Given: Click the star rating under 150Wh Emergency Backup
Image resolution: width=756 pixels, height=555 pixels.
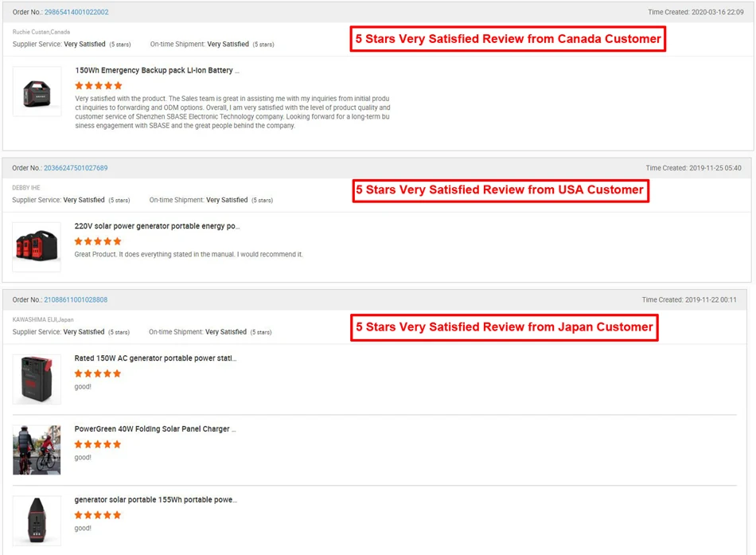Looking at the screenshot, I should point(99,86).
